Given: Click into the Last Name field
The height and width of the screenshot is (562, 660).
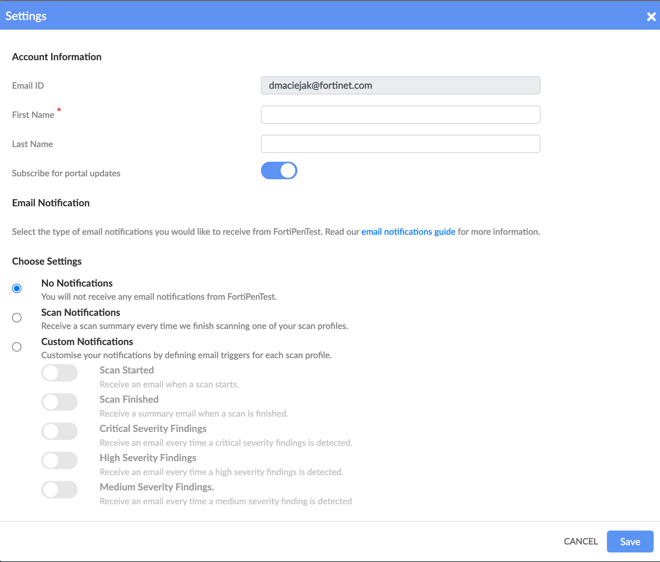Looking at the screenshot, I should point(400,144).
